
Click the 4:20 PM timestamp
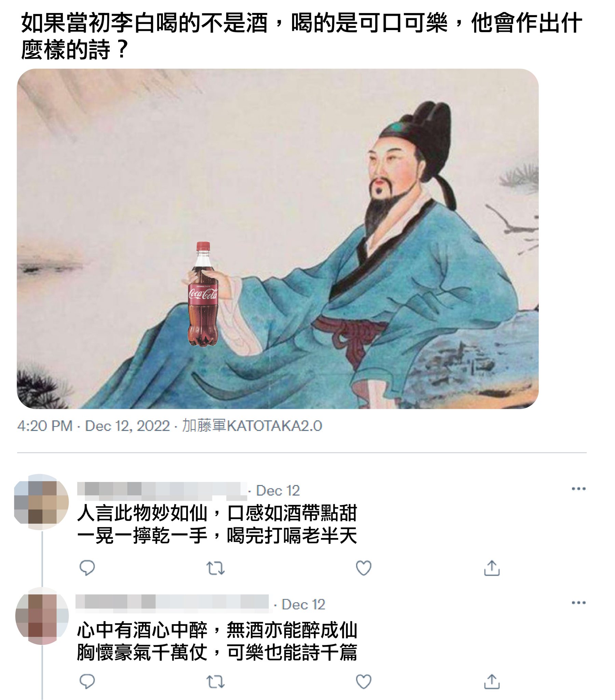45,426
